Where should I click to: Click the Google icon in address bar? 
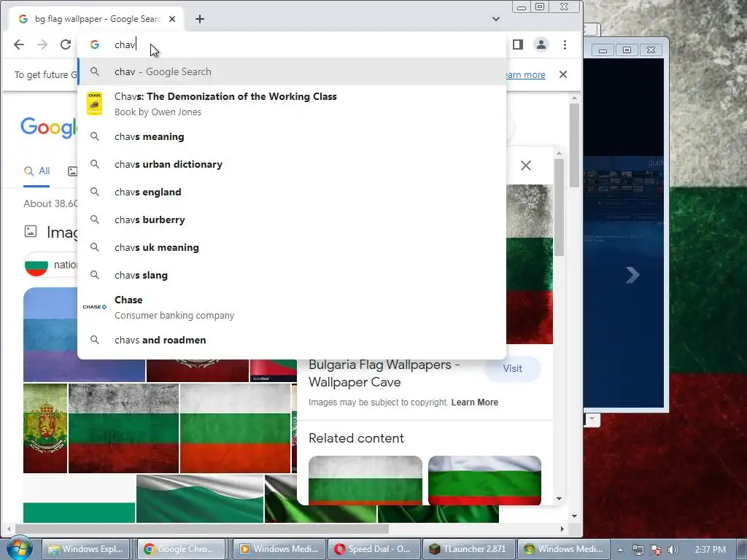click(95, 44)
